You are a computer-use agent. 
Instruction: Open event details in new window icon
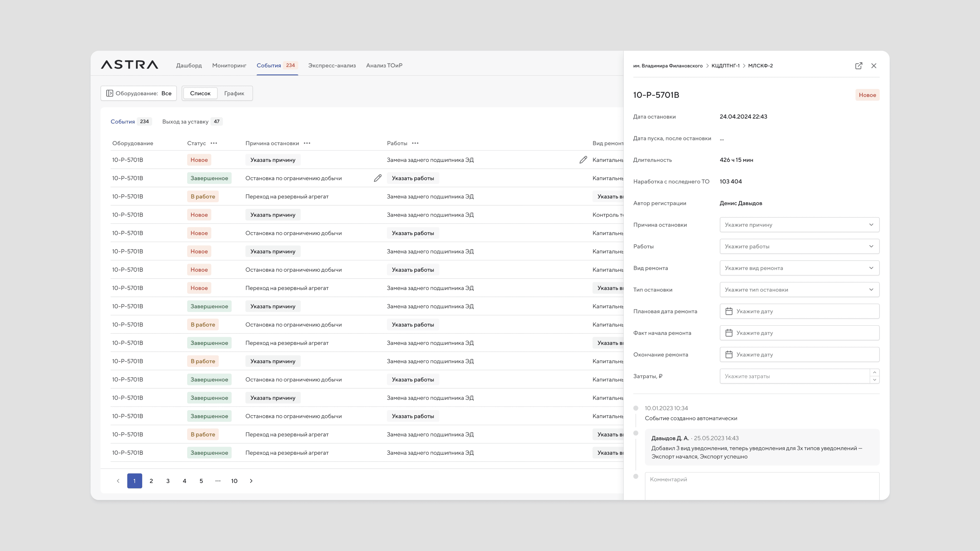pos(858,66)
